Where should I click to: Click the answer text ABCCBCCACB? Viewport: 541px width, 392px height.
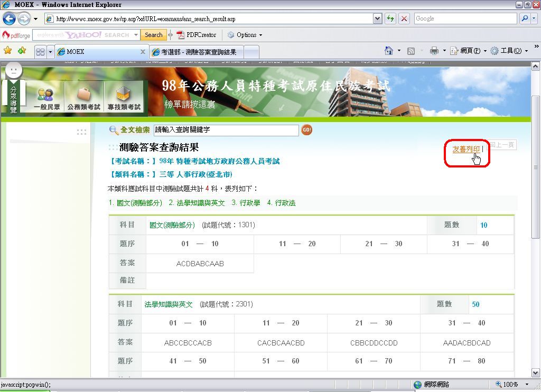(188, 343)
